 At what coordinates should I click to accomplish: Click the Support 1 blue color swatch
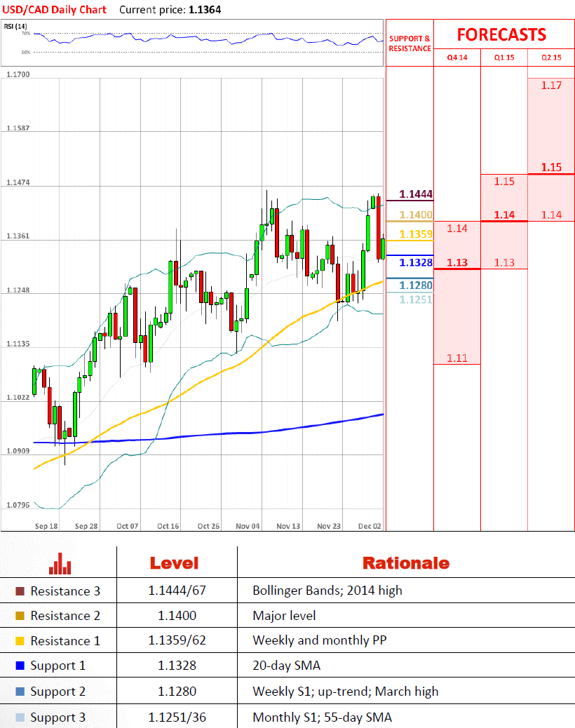[20, 666]
